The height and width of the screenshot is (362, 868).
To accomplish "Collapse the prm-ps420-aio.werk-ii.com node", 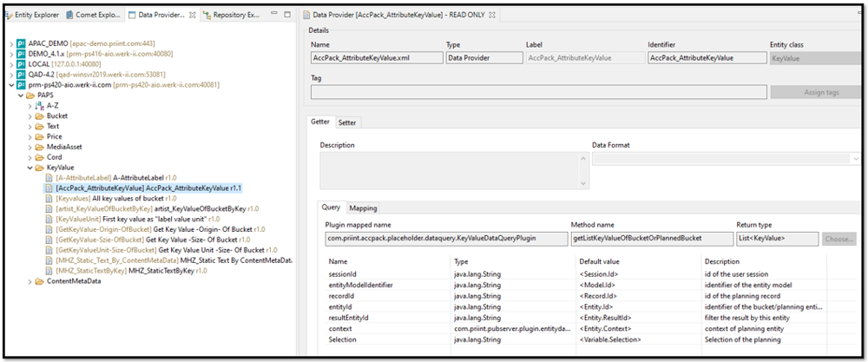I will (12, 85).
